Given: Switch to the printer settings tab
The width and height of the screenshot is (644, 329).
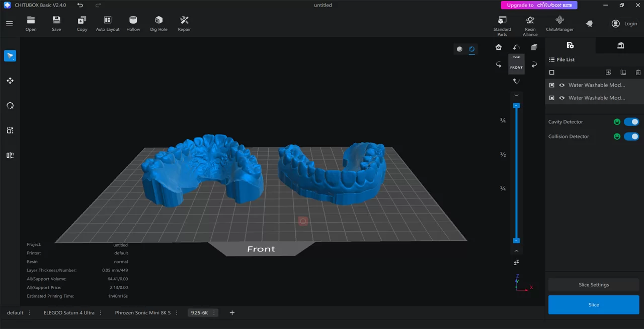Looking at the screenshot, I should click(620, 45).
